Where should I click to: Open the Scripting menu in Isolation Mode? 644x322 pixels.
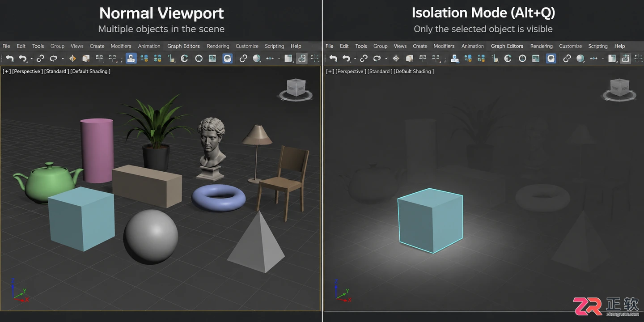(598, 46)
